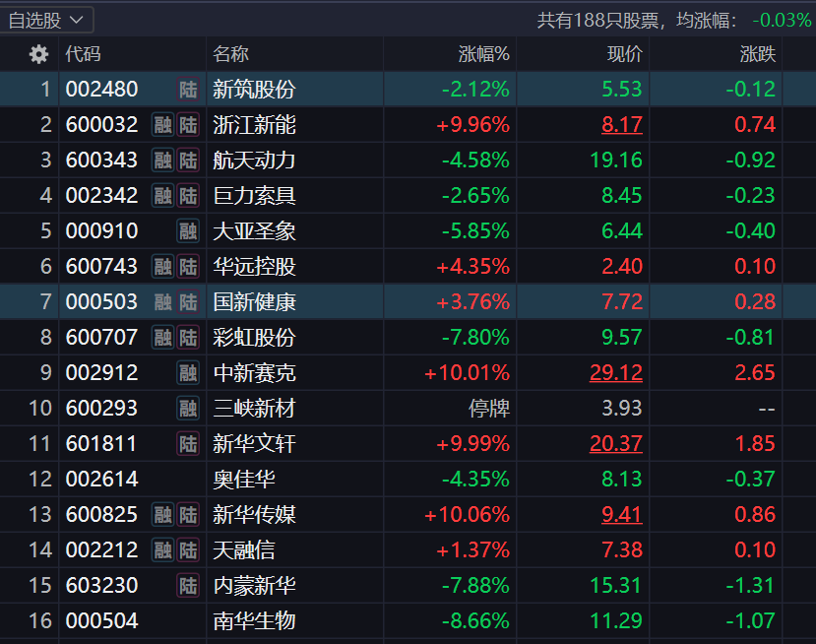The height and width of the screenshot is (644, 816).
Task: Click the underlined price 29.12
Action: click(x=616, y=373)
